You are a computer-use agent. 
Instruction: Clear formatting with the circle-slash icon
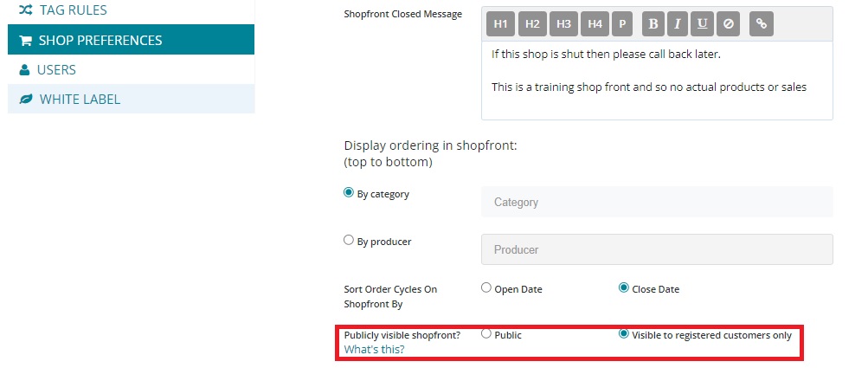728,24
